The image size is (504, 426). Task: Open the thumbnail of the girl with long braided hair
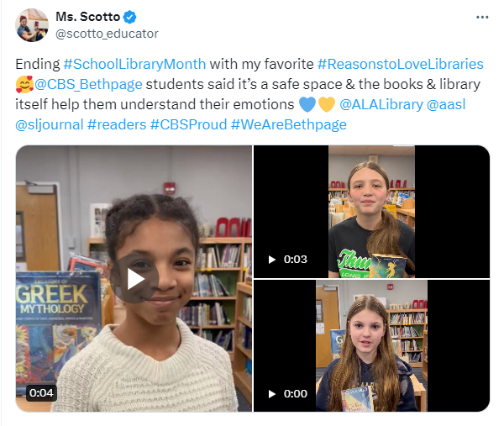(371, 345)
